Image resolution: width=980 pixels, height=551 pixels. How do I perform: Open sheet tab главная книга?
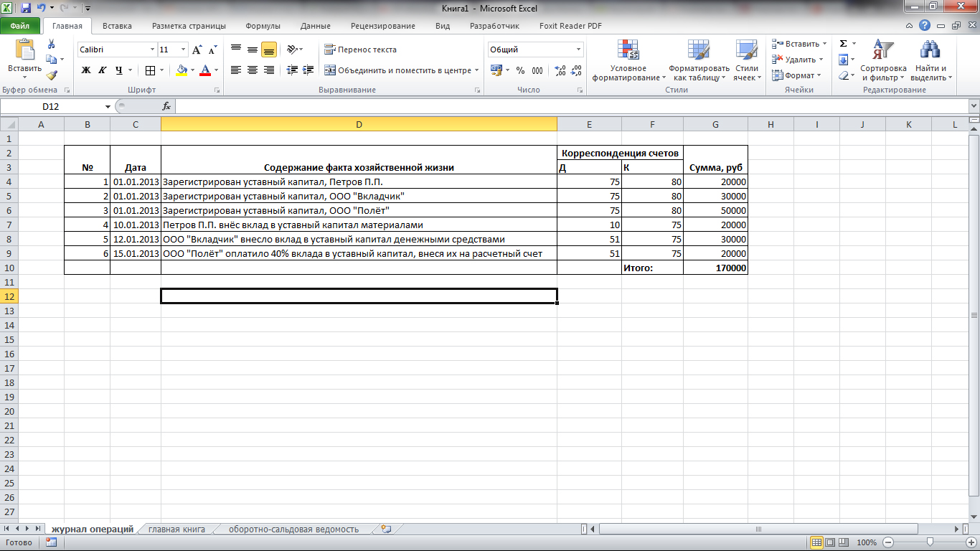pos(176,529)
